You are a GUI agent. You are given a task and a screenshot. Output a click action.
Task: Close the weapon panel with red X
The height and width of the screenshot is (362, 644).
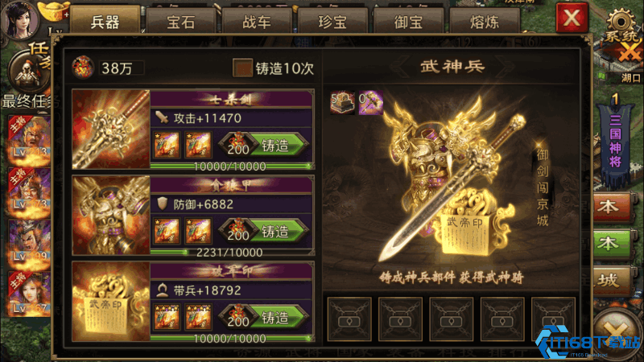[x=572, y=18]
